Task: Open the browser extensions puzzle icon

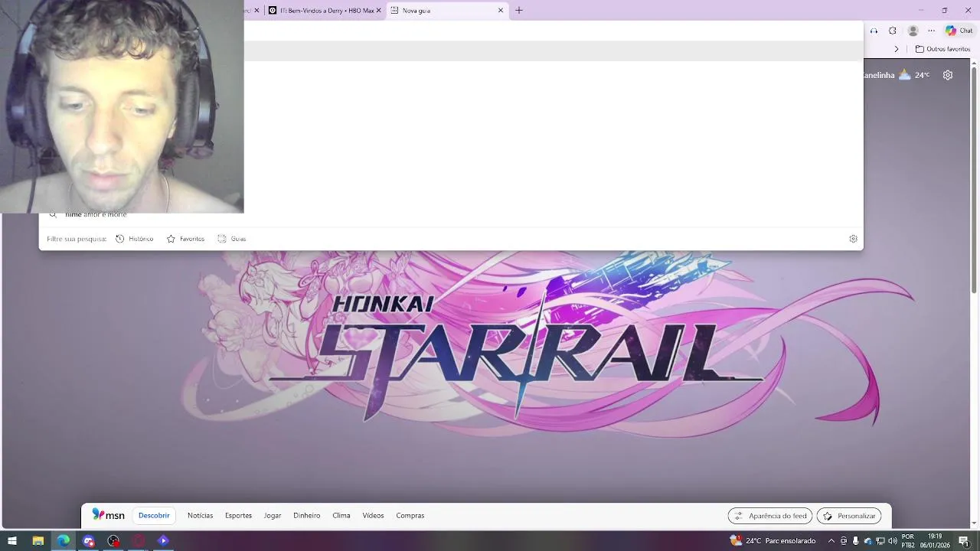Action: [893, 31]
